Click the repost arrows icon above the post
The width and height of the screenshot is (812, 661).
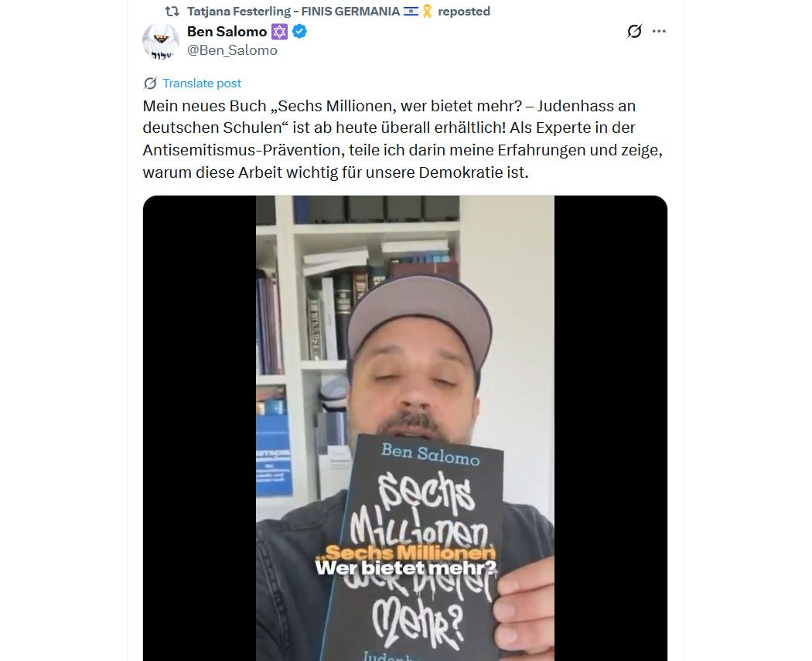coord(172,12)
